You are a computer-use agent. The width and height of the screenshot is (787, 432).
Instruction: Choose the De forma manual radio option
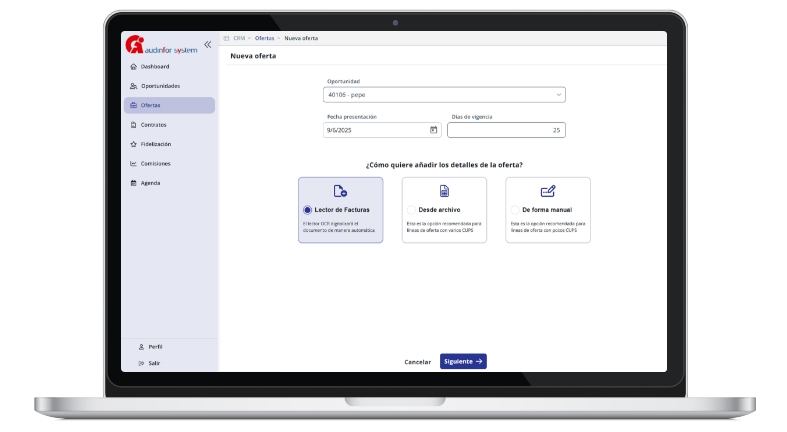(x=514, y=210)
